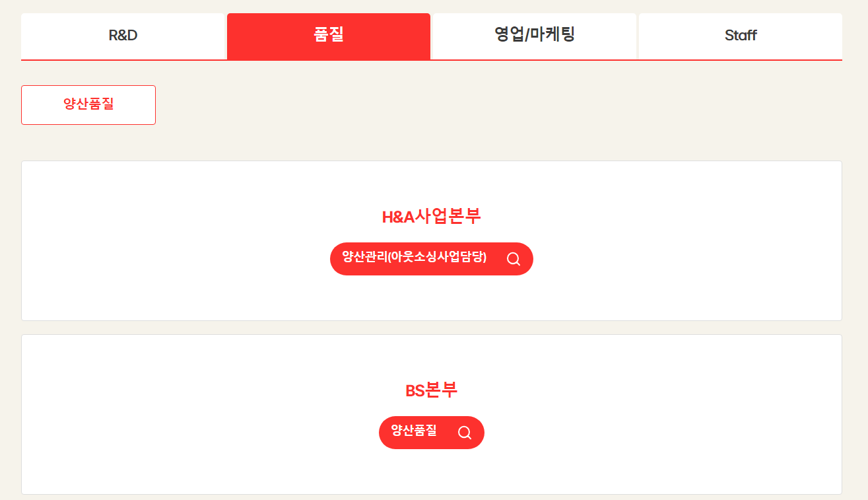This screenshot has width=868, height=500.
Task: Click the 양산품질 filter in the top left
Action: 88,104
